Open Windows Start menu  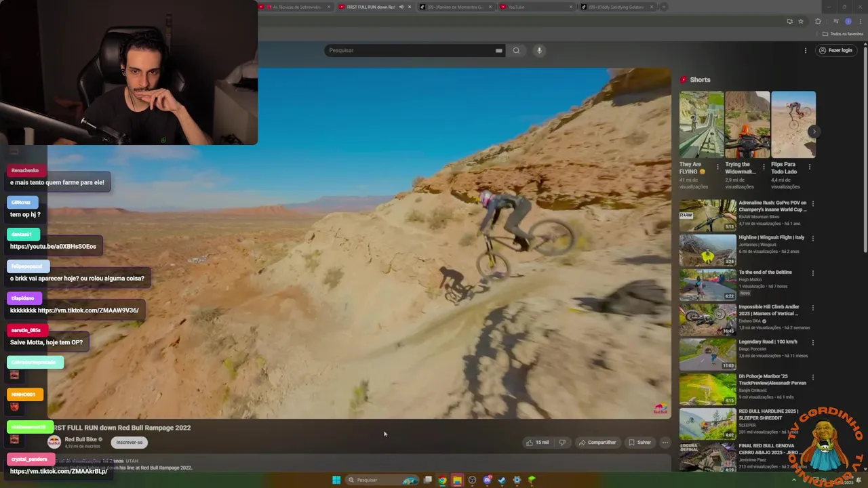click(336, 480)
